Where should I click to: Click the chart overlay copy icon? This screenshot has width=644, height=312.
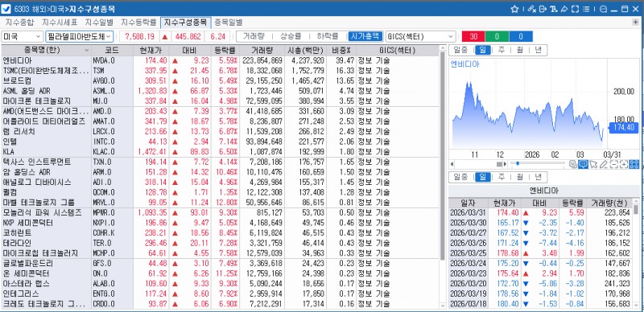[x=573, y=164]
